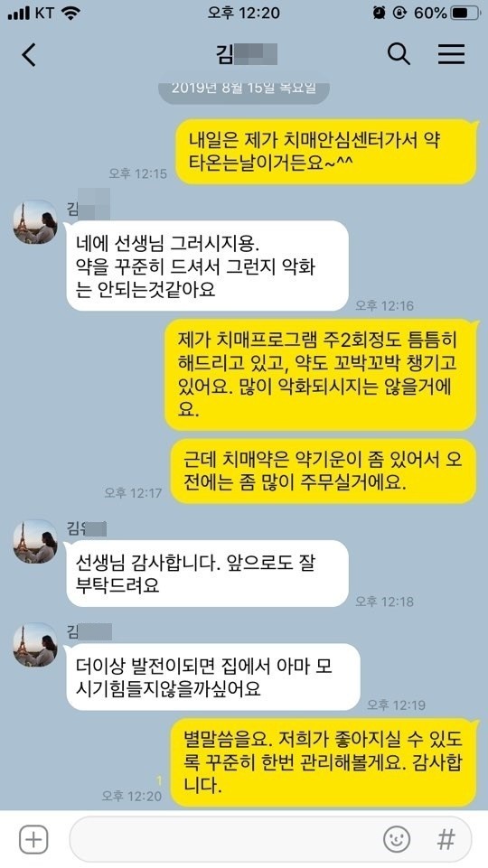Image resolution: width=488 pixels, height=868 pixels.
Task: Tap the white message starting 네에 선생님
Action: click(x=207, y=266)
